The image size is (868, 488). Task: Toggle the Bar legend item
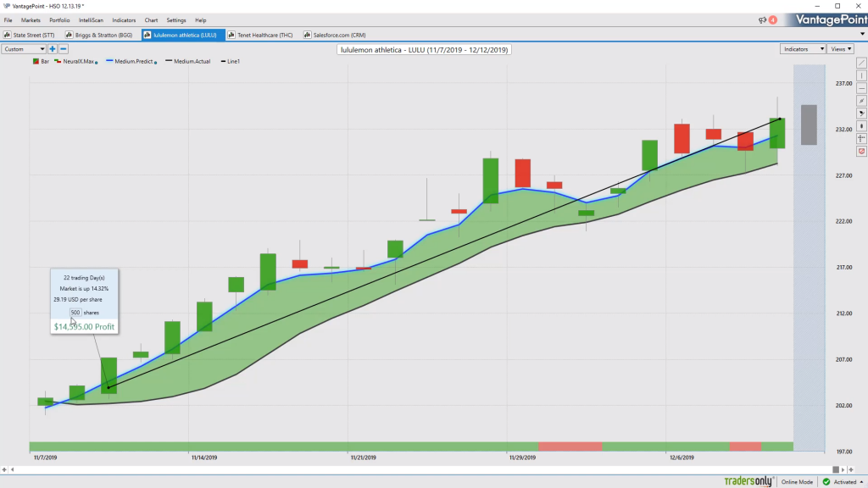41,61
